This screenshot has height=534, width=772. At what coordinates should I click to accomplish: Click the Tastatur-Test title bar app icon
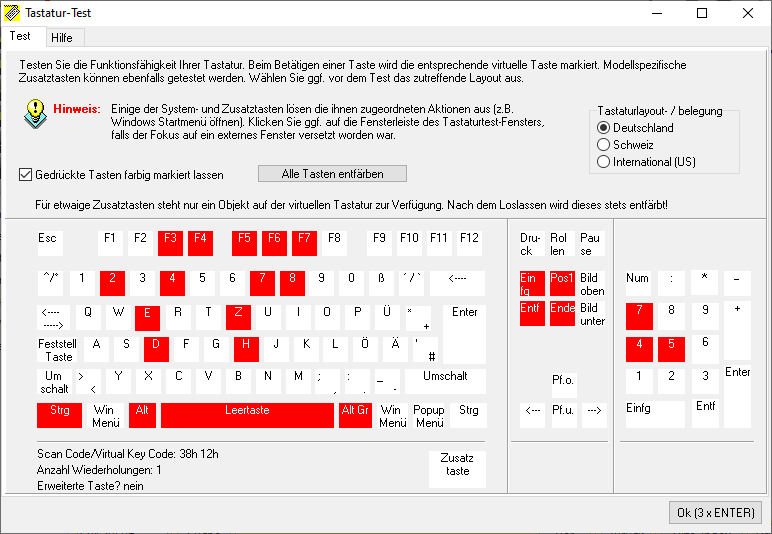[12, 13]
